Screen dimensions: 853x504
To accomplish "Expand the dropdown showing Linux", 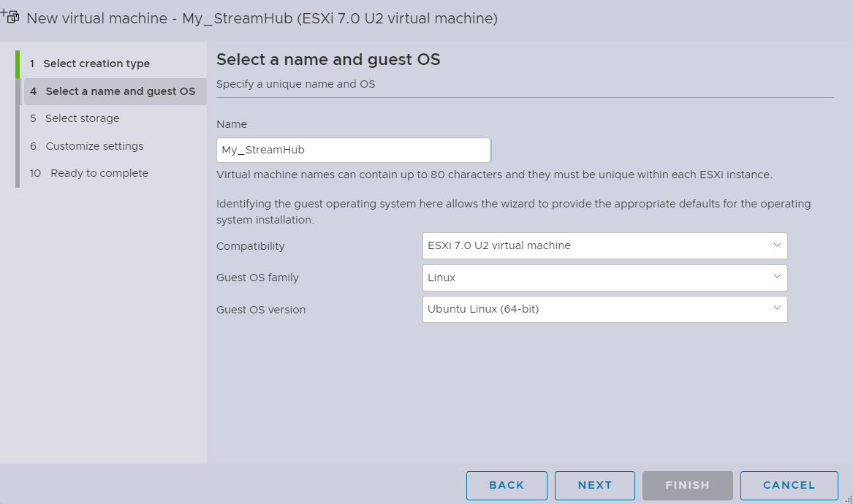I will click(x=604, y=278).
